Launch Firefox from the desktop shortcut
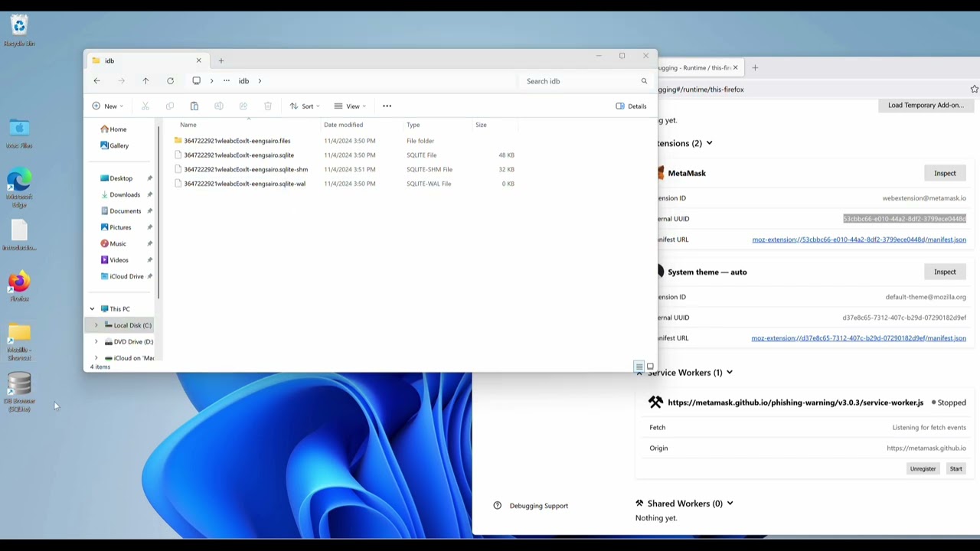980x551 pixels. tap(19, 287)
